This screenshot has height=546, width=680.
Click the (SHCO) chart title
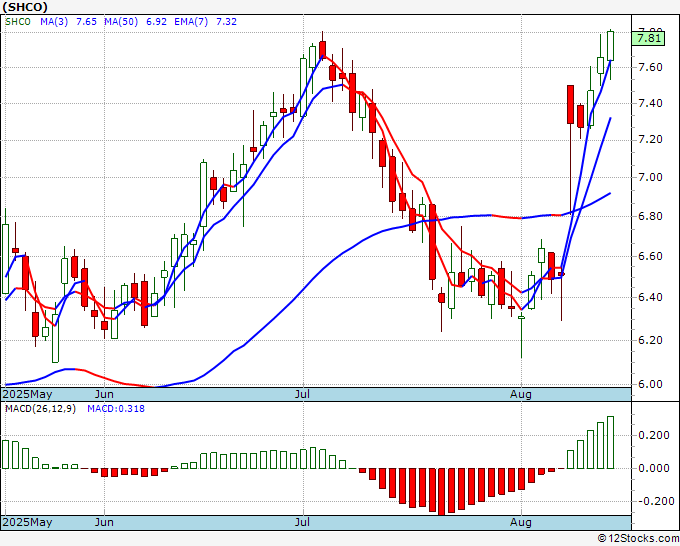coord(25,7)
